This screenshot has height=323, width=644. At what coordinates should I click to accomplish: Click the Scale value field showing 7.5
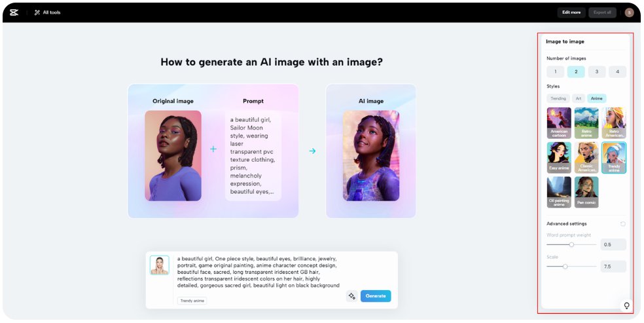613,267
